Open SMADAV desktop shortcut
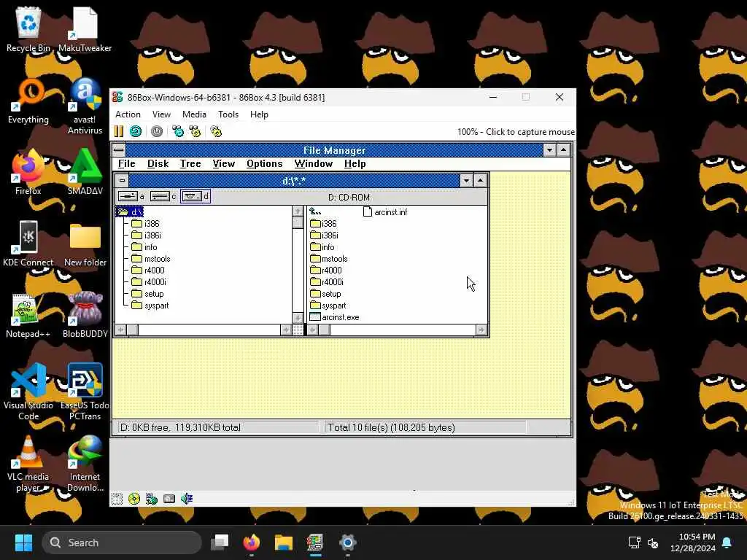This screenshot has width=747, height=560. 85,172
